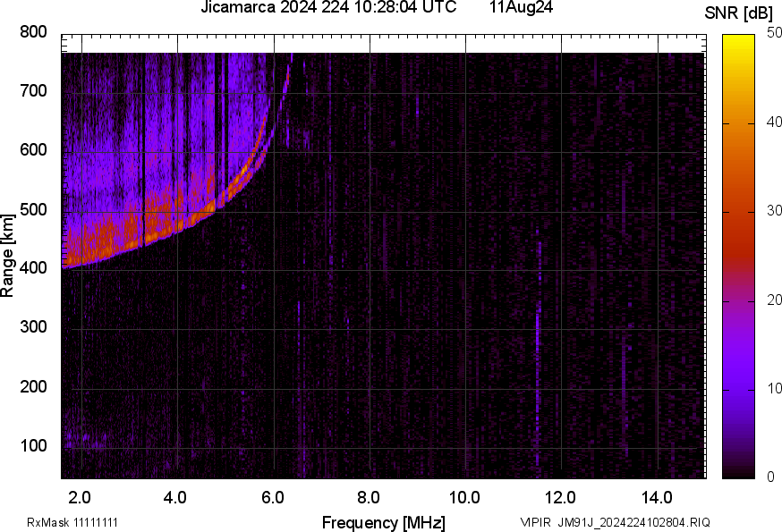Click the yellow top of the SNR colorbar
This screenshot has width=782, height=532.
click(x=738, y=38)
